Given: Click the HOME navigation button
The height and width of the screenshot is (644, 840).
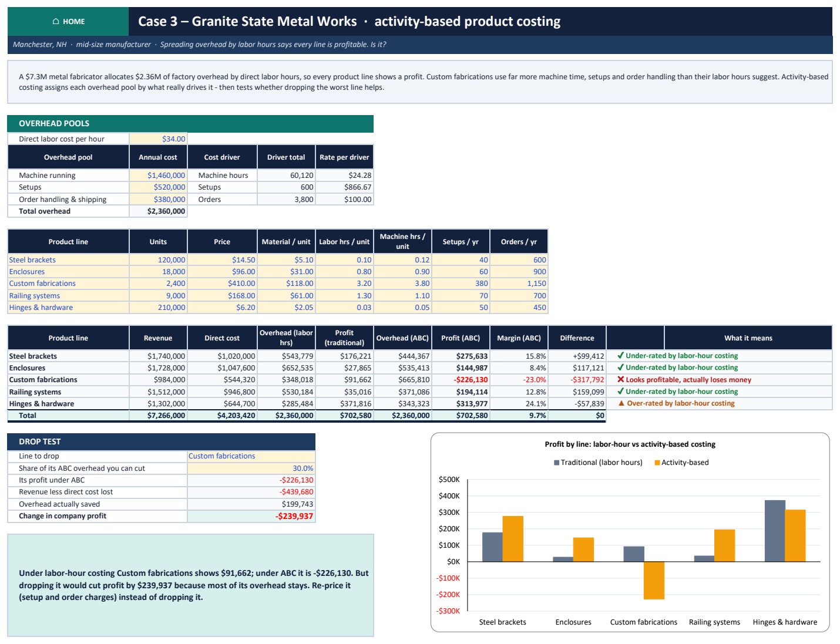Looking at the screenshot, I should 68,22.
